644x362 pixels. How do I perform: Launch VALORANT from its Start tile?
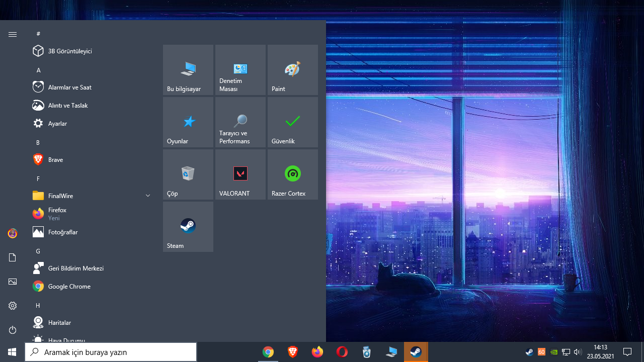click(x=240, y=174)
